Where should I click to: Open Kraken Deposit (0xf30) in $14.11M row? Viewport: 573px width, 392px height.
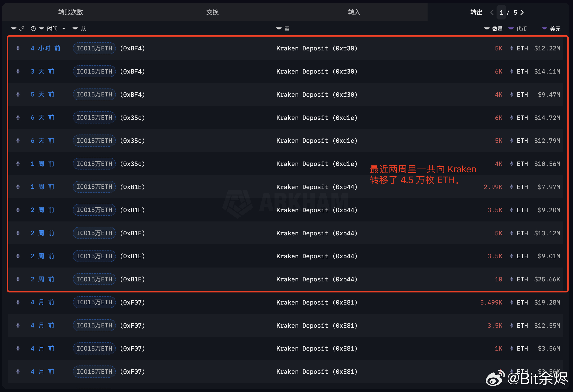[x=317, y=72]
